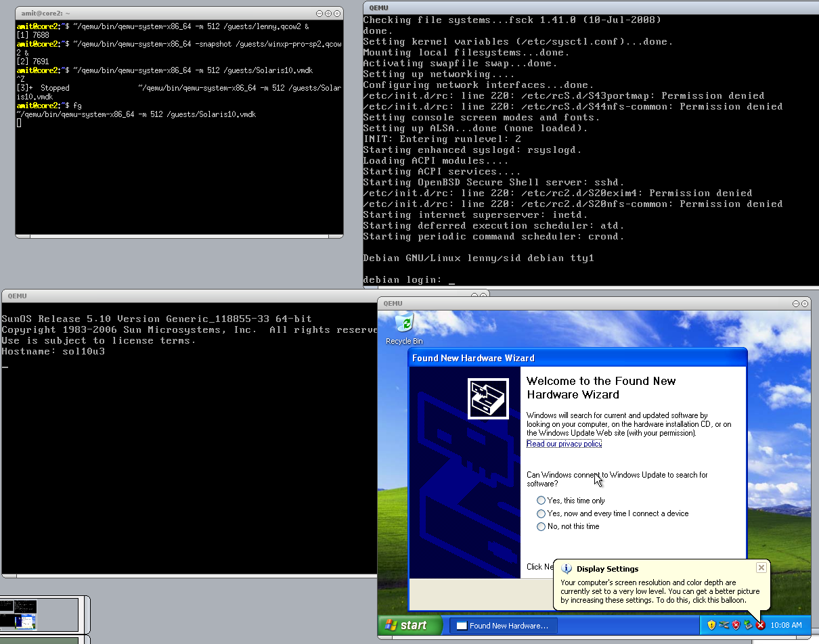Click the amit@core2 terminal title bar

click(179, 14)
